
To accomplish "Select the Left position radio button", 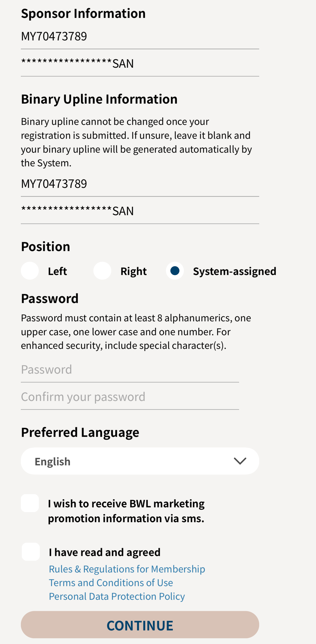I will coord(30,271).
